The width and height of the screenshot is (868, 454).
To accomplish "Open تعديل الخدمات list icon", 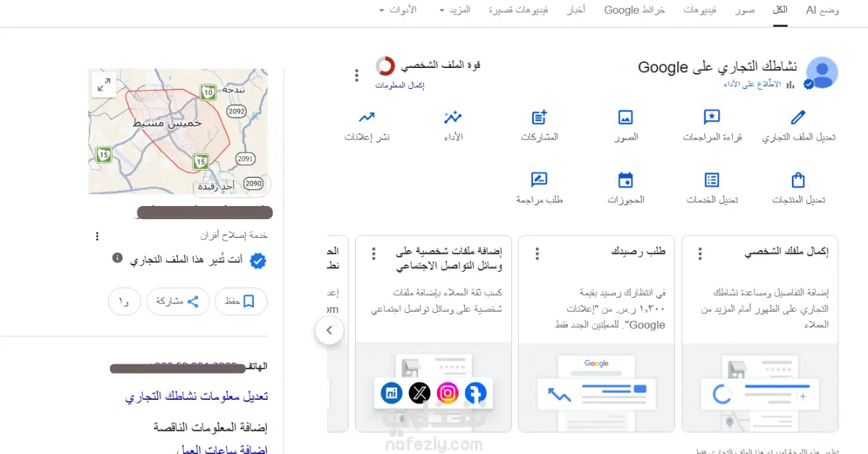I will click(712, 180).
